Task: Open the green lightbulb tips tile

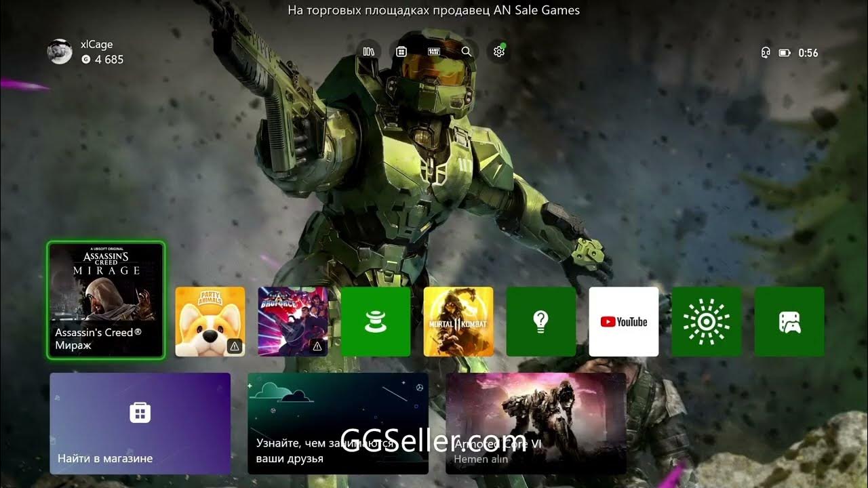Action: (541, 322)
